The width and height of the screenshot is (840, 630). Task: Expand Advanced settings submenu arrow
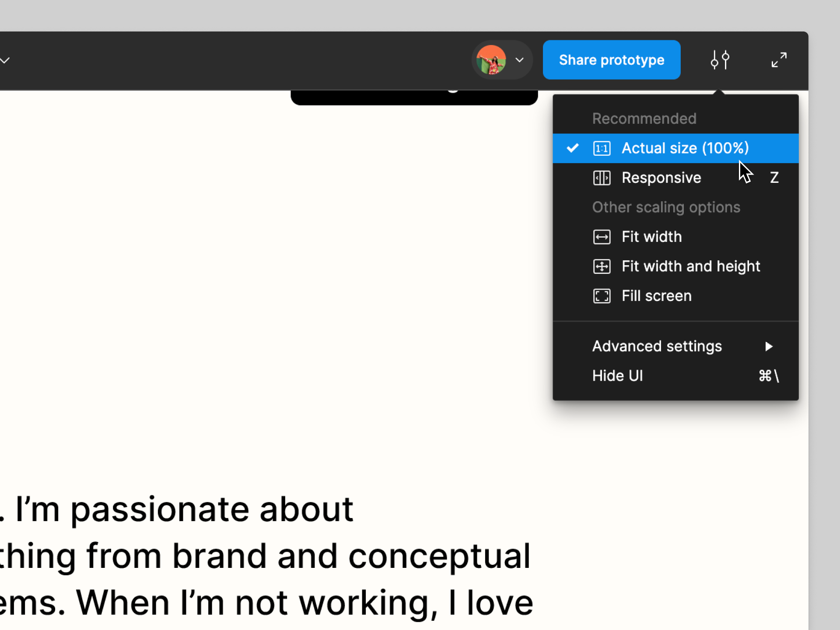click(769, 346)
